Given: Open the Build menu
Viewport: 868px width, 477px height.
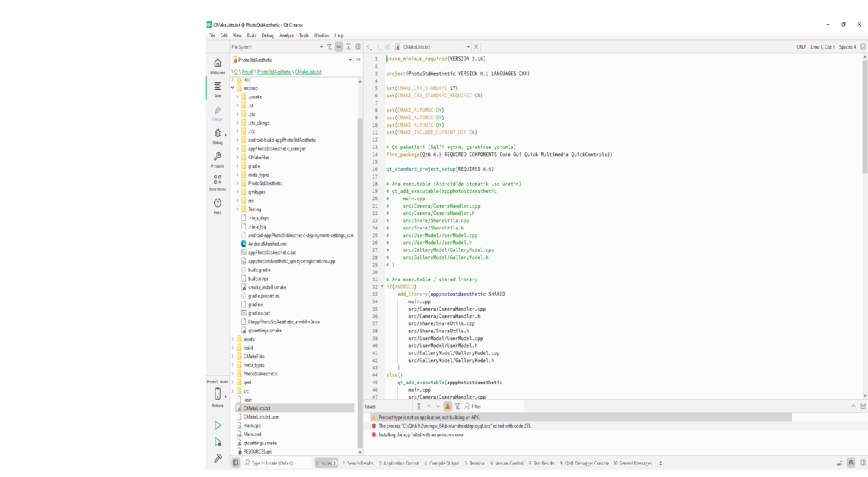Looking at the screenshot, I should pos(251,35).
